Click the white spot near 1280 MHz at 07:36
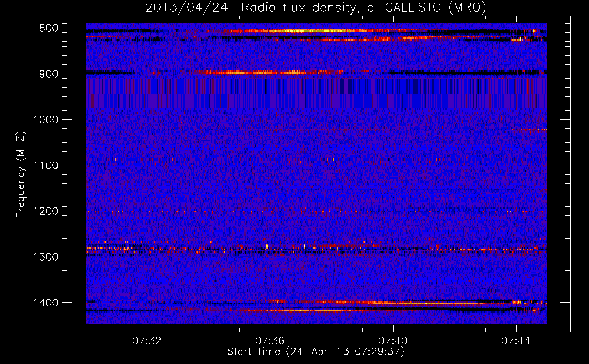This screenshot has height=364, width=589. click(267, 246)
